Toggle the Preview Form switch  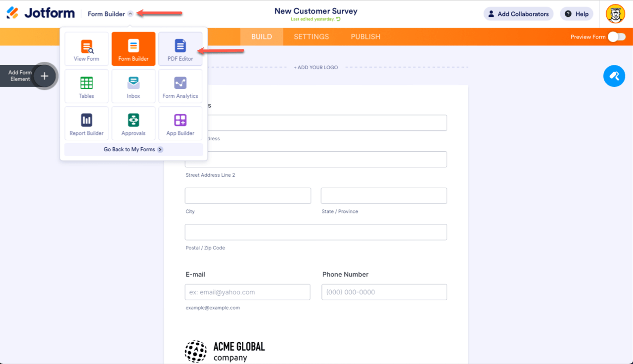[617, 37]
